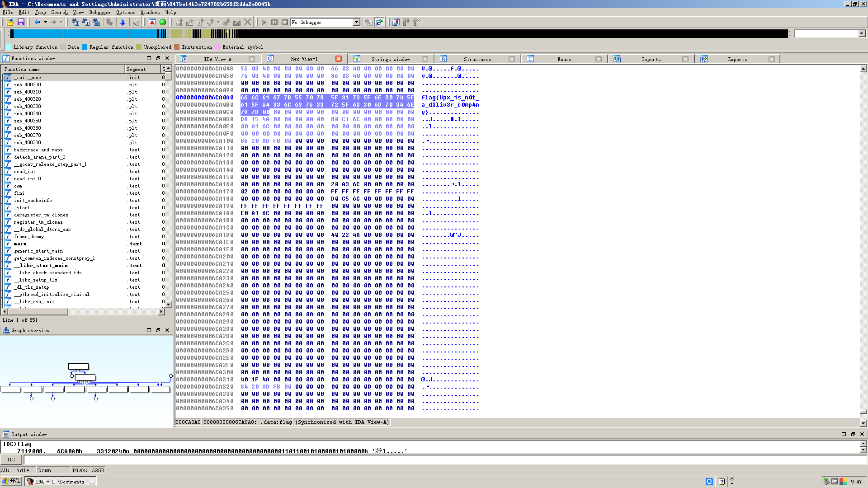Expand the back-arrow history dropdown
Viewport: 868px width, 488px height.
tap(45, 22)
